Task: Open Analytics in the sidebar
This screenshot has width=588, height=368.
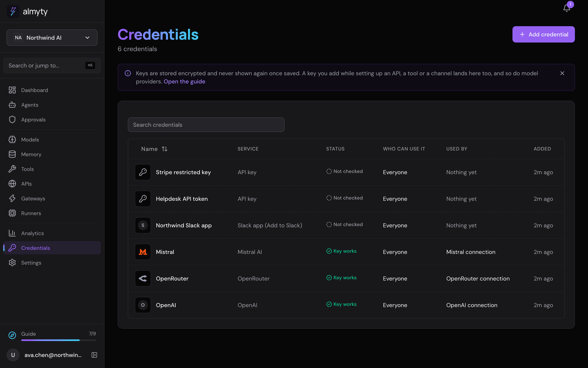Action: 52,233
